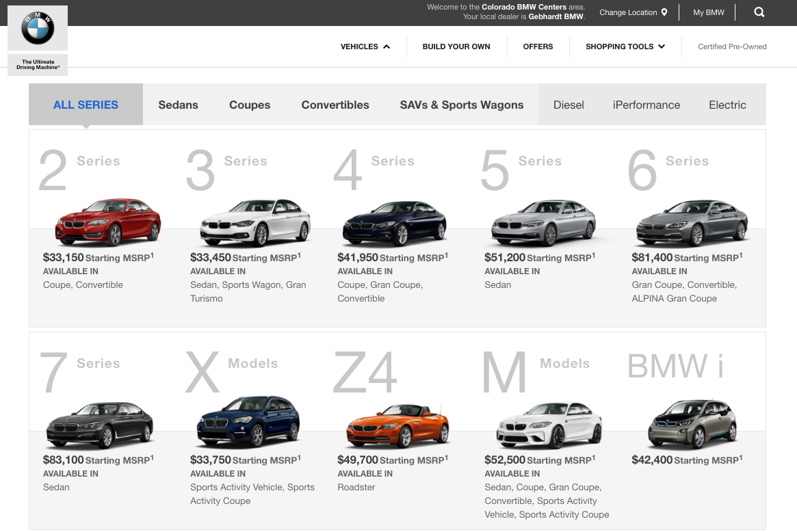Select the blue X Models SUV image
The image size is (797, 532).
tap(248, 421)
